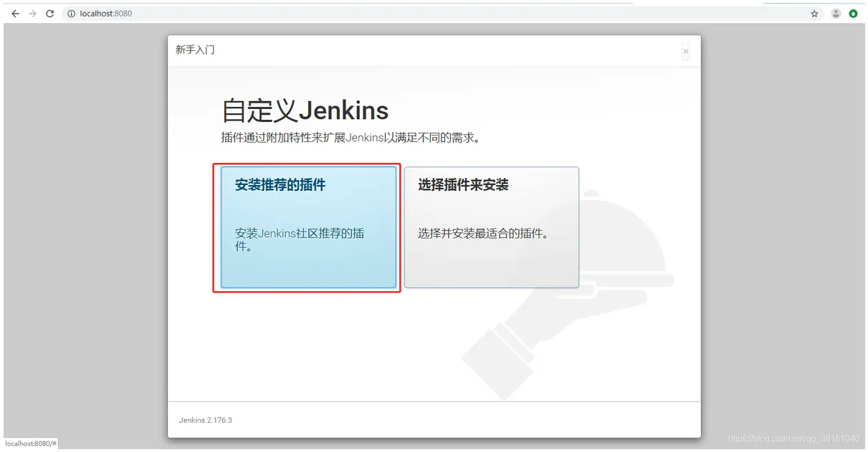Click the 自定义Jenkins heading
868x452 pixels.
(x=305, y=110)
